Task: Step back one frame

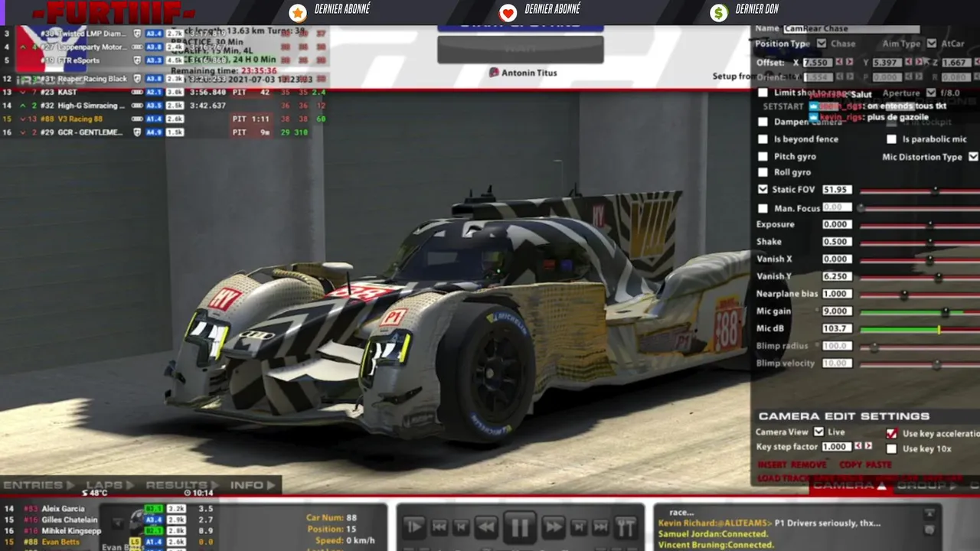Action: (x=462, y=527)
